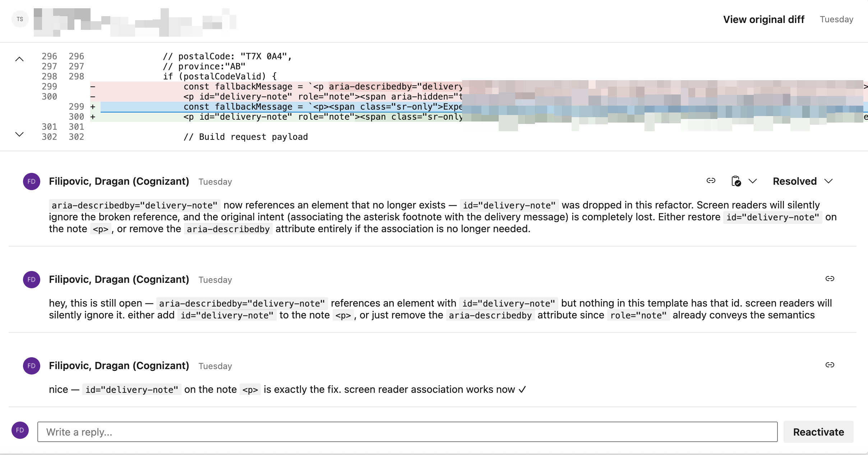868x455 pixels.
Task: Reactivate the resolved comment thread
Action: [818, 432]
